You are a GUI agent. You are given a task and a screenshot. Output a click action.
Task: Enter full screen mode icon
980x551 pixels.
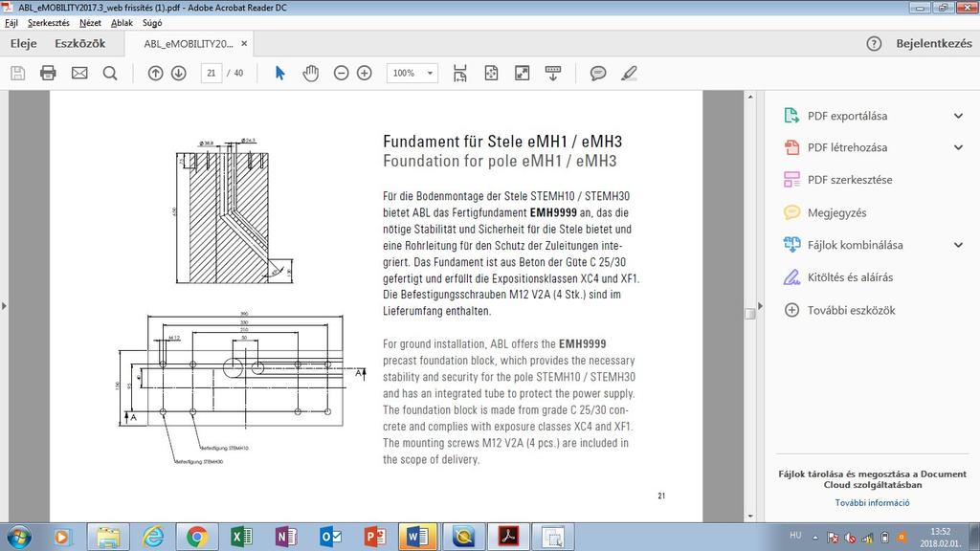coord(522,73)
